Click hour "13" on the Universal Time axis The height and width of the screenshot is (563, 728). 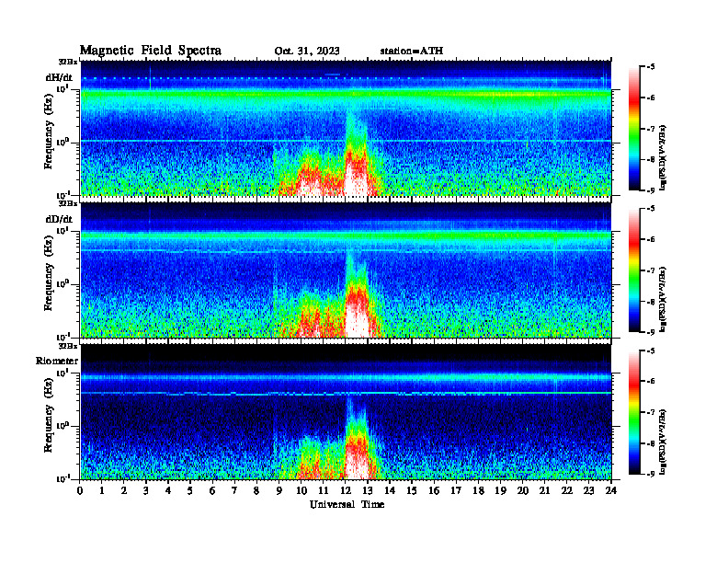point(368,490)
